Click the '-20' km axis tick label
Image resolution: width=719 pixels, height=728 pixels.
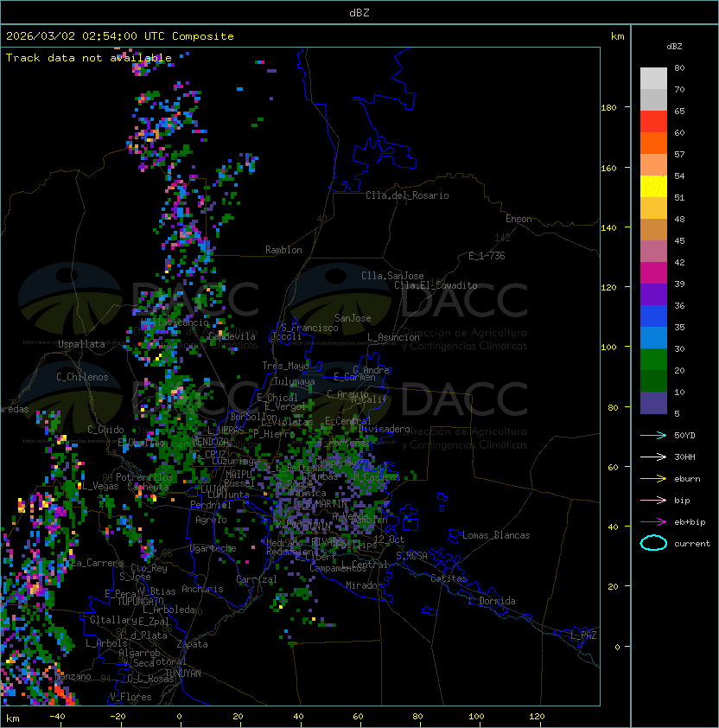[x=118, y=717]
